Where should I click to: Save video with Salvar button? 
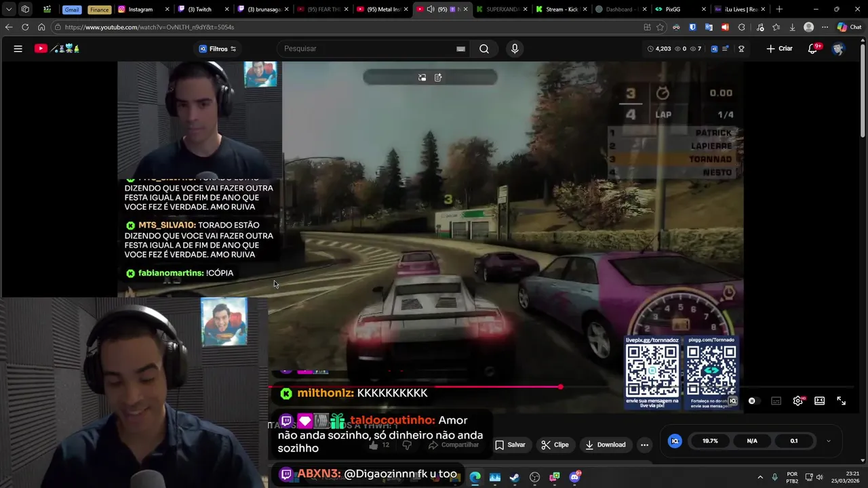510,445
